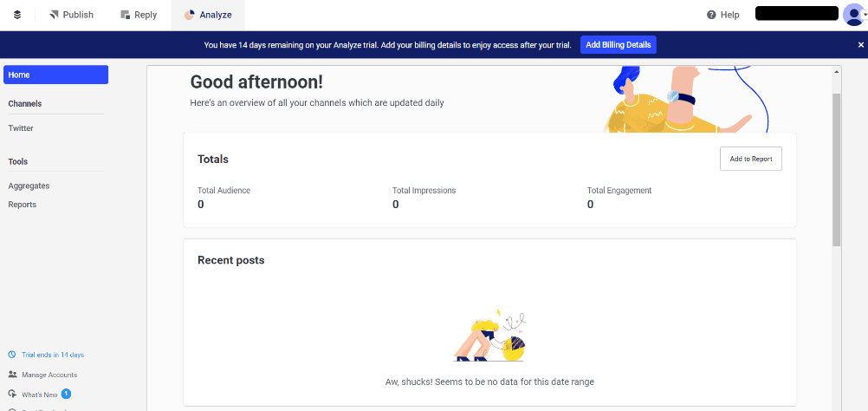Click the clock icon beside Trial ends
868x411 pixels.
click(x=12, y=355)
